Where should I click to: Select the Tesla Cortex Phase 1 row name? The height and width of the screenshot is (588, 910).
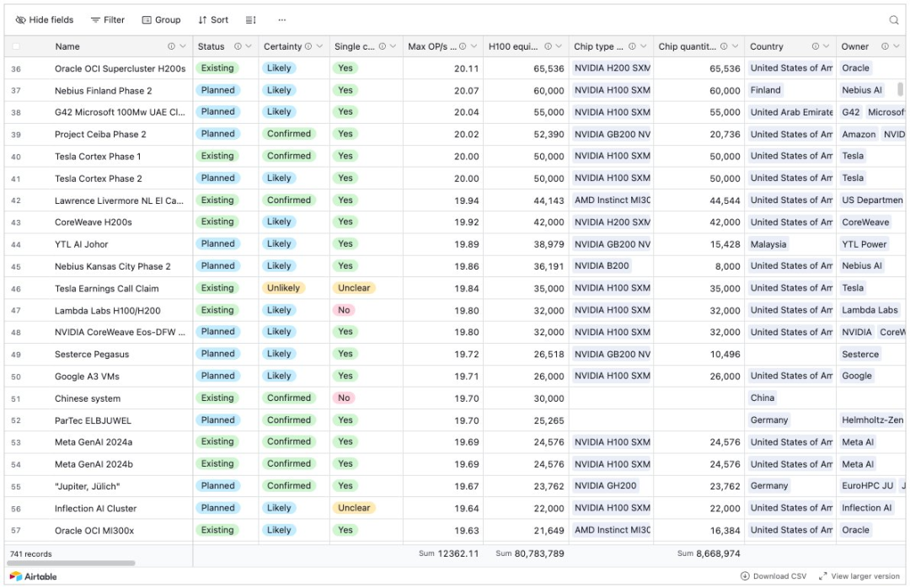tap(98, 157)
